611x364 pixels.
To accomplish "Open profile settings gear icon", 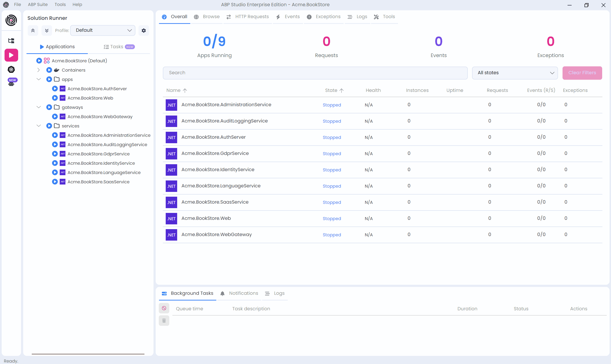I will (144, 30).
